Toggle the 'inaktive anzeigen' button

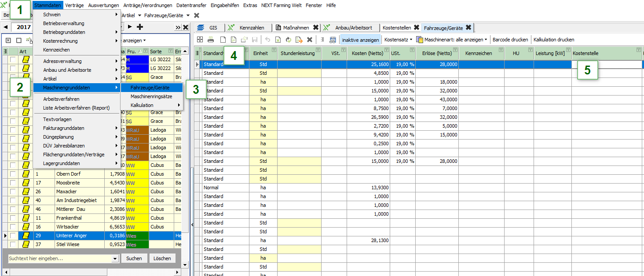pyautogui.click(x=360, y=40)
